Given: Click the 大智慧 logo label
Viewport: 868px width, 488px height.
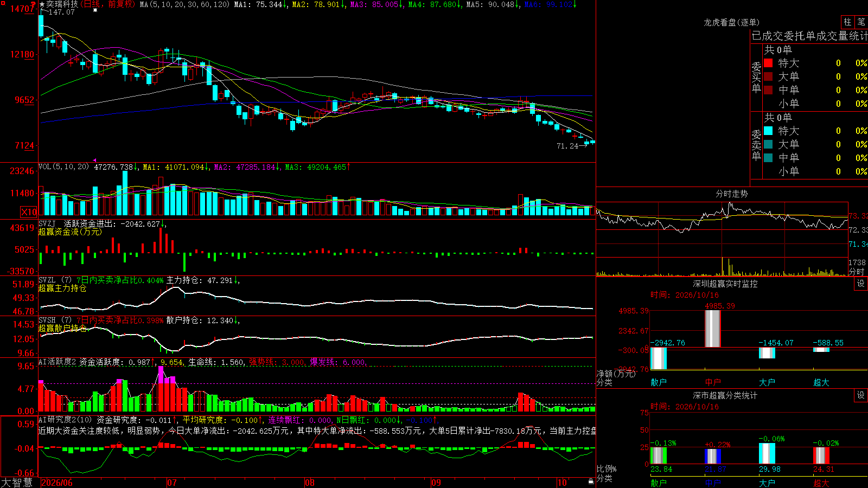Looking at the screenshot, I should tap(17, 483).
